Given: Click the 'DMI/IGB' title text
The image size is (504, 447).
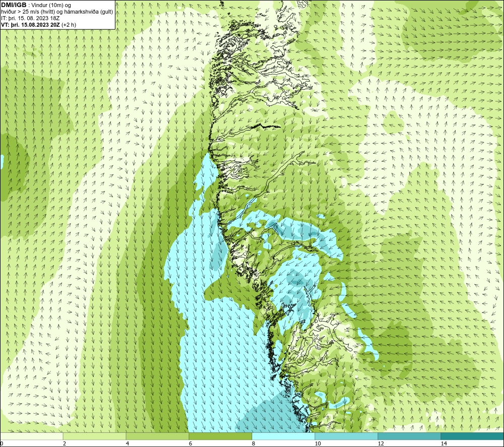Looking at the screenshot, I should tap(14, 5).
